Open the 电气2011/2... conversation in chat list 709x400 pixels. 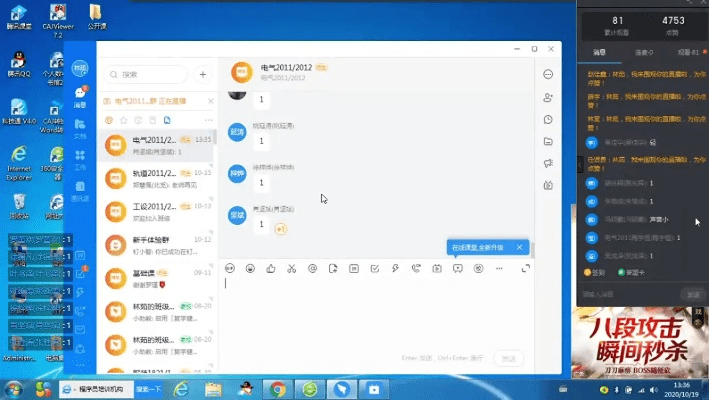[x=158, y=145]
